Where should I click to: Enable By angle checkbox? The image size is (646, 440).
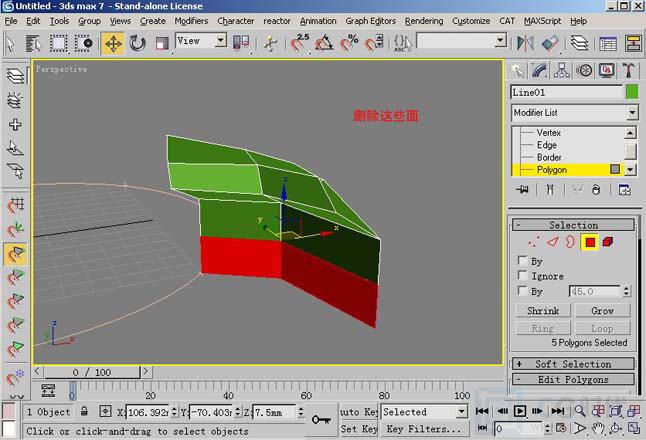tap(522, 290)
